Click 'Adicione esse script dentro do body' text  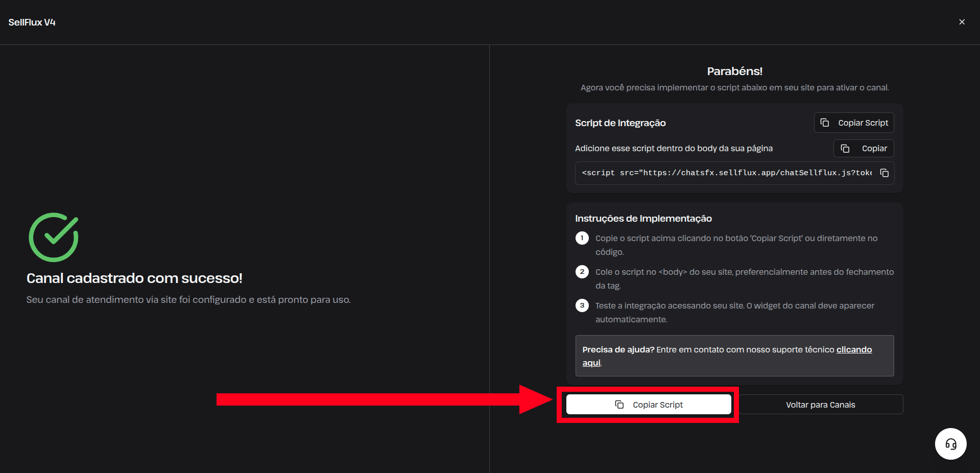point(674,149)
